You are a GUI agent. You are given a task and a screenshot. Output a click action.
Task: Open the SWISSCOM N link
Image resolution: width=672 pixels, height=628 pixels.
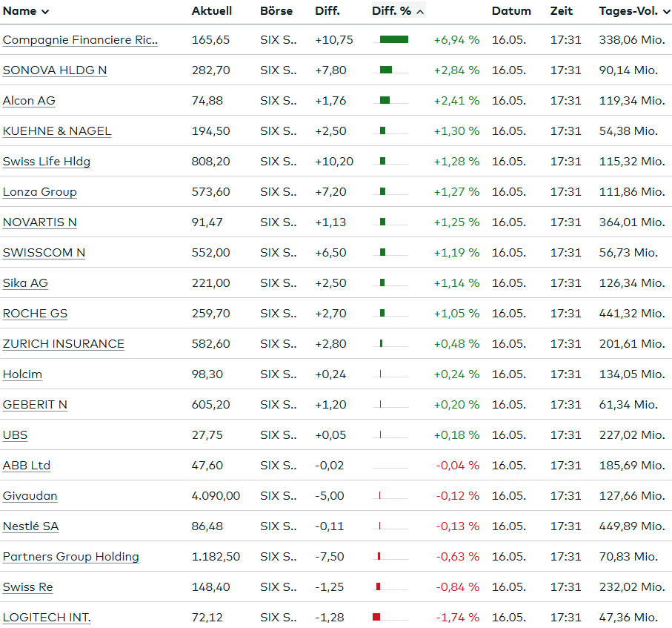(x=44, y=253)
